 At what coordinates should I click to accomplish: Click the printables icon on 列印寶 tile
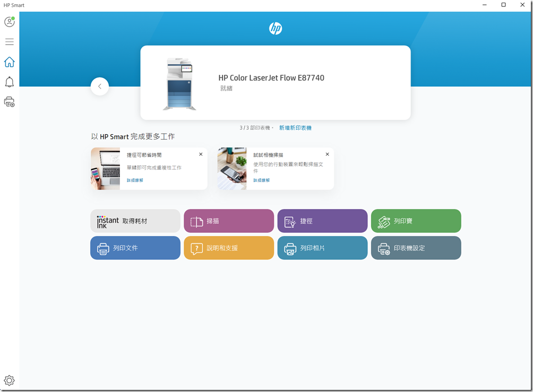coord(384,222)
